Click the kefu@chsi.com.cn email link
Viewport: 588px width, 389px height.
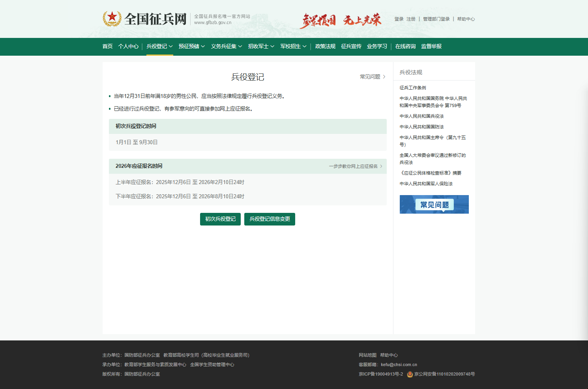[x=399, y=365]
